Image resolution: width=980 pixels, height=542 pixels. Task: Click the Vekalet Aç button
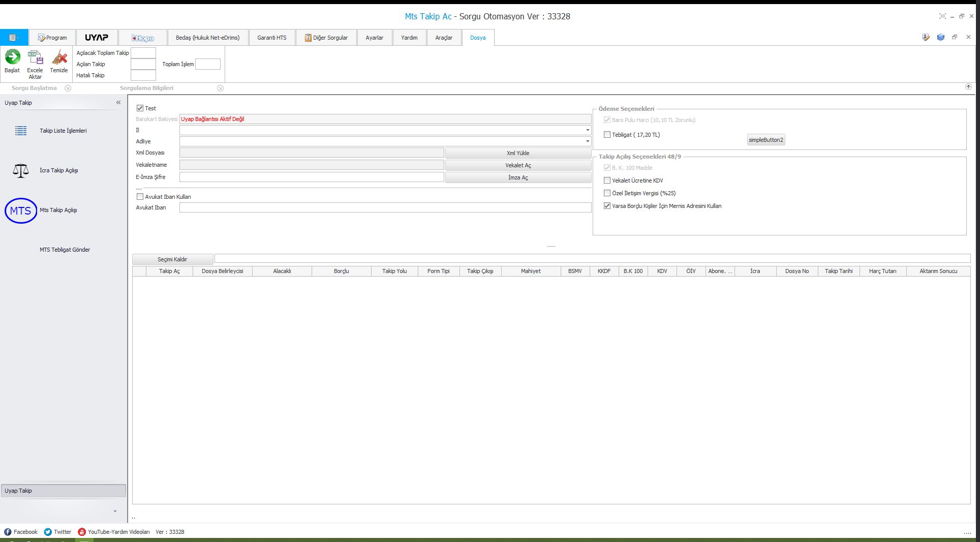click(x=518, y=165)
